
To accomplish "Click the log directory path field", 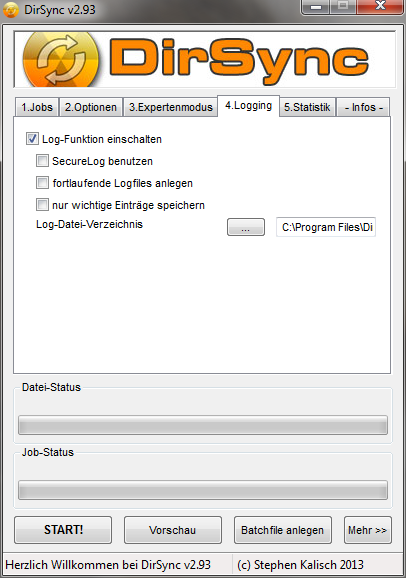I will click(326, 227).
